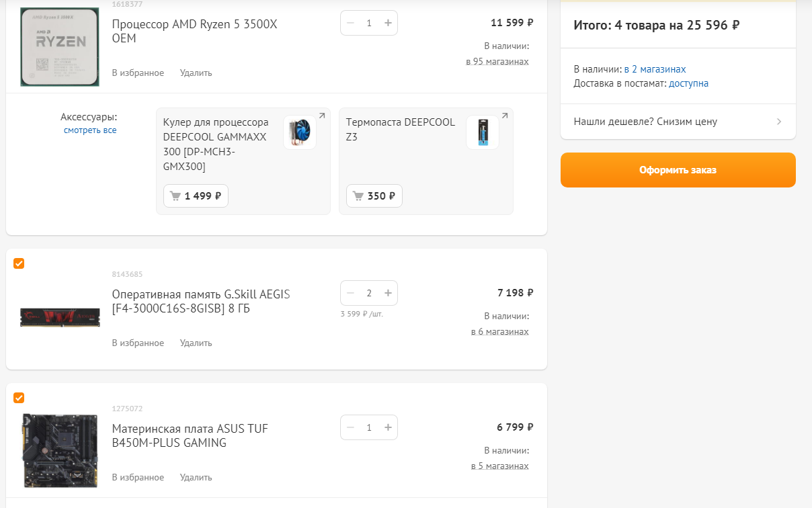Open "смотреть все" accessories link
The height and width of the screenshot is (508, 812).
coord(90,130)
